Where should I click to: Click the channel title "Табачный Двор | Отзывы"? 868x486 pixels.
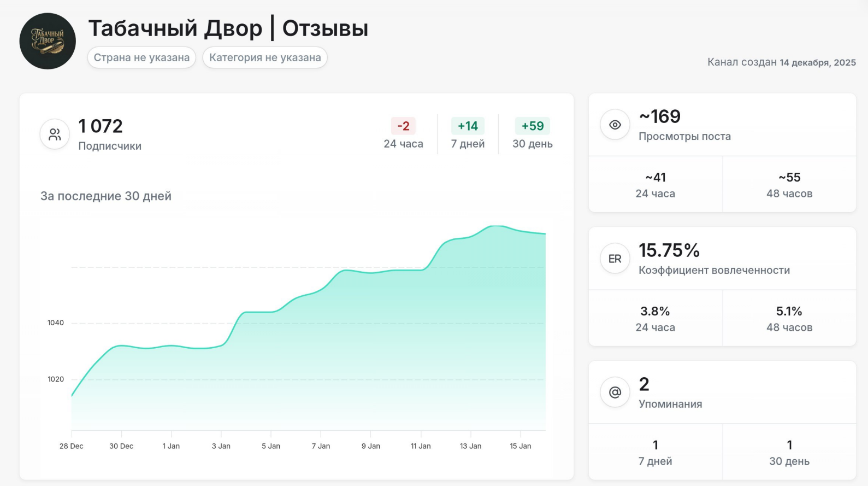tap(228, 28)
